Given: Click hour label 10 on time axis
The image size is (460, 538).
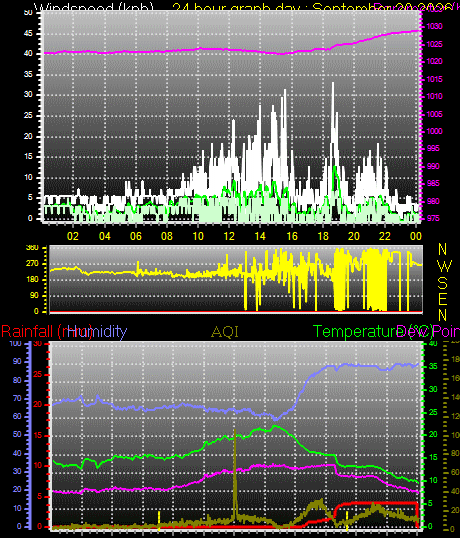Looking at the screenshot, I should 198,236.
